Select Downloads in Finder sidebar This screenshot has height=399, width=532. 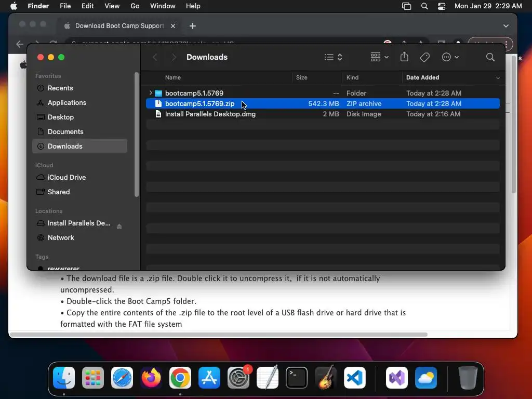coord(79,146)
